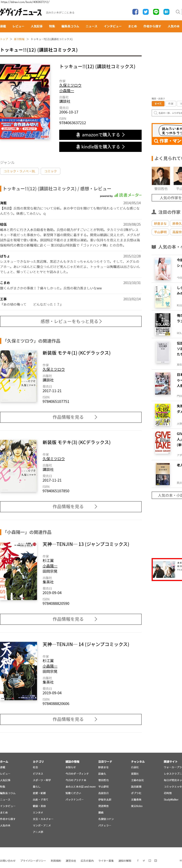Image resolution: width=182 pixels, height=868 pixels.
Task: Select the すべて filter tab
Action: click(x=158, y=104)
